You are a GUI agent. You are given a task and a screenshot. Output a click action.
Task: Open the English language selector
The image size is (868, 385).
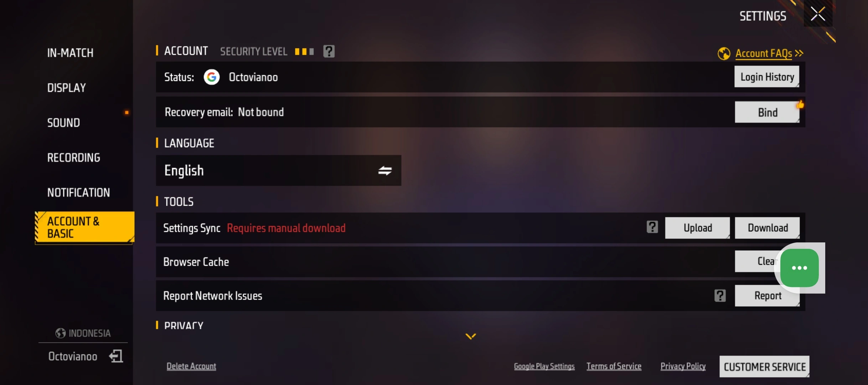(x=278, y=170)
